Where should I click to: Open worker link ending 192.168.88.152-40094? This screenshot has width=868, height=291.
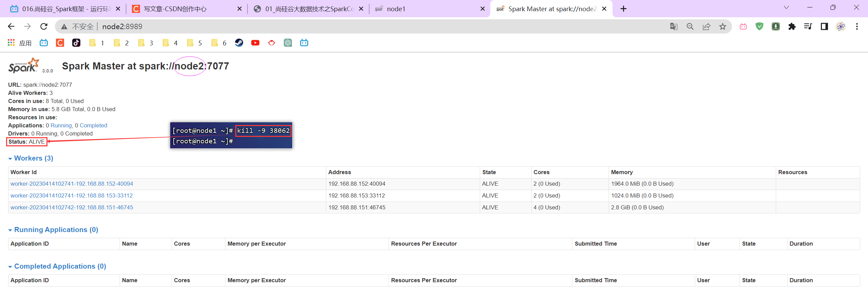(72, 184)
